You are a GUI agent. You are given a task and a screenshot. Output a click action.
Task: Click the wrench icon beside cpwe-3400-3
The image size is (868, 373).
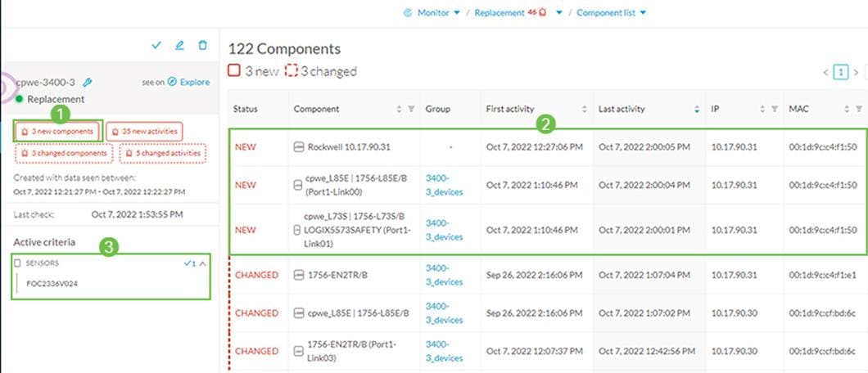[x=87, y=83]
